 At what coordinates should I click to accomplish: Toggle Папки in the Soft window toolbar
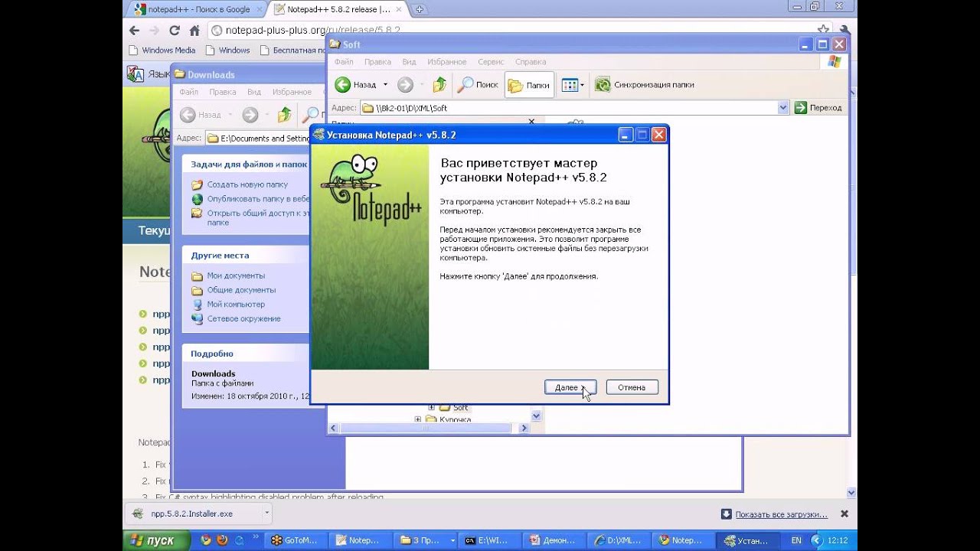coord(529,85)
